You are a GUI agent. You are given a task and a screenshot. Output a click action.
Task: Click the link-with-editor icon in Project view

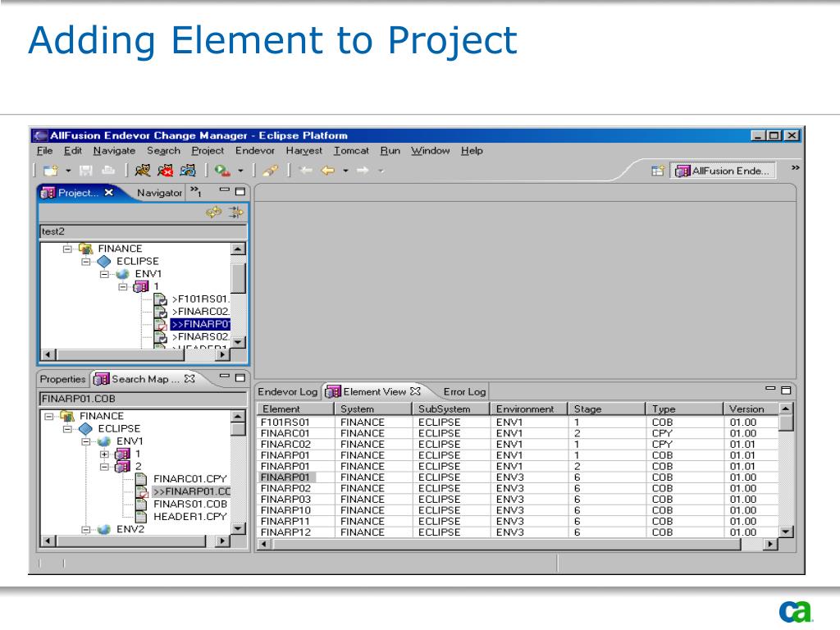point(235,212)
